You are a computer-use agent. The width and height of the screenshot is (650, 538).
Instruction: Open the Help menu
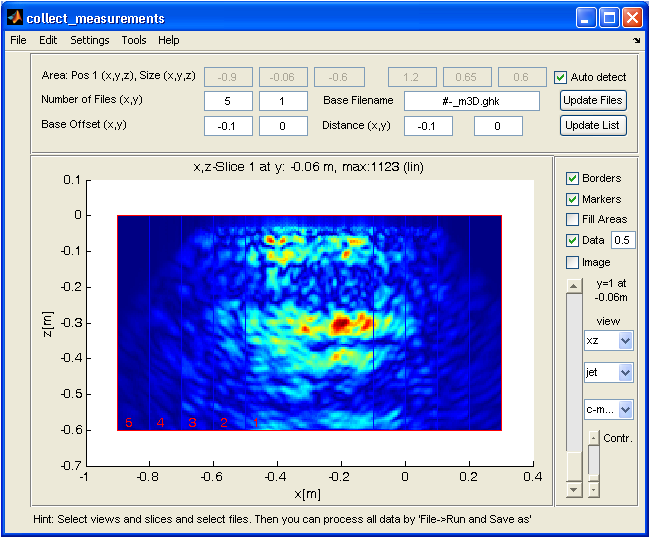[169, 40]
